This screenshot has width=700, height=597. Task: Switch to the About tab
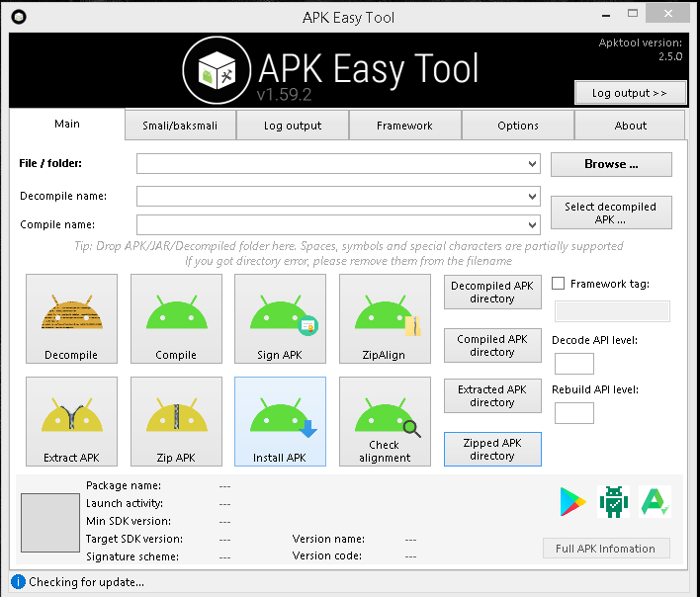point(630,126)
